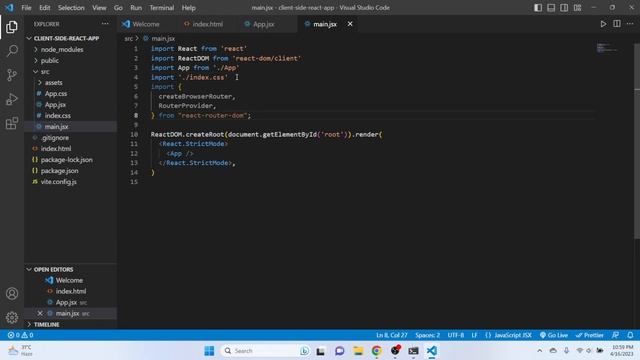Open the Search view in activity bar
The image size is (640, 360).
(x=12, y=51)
